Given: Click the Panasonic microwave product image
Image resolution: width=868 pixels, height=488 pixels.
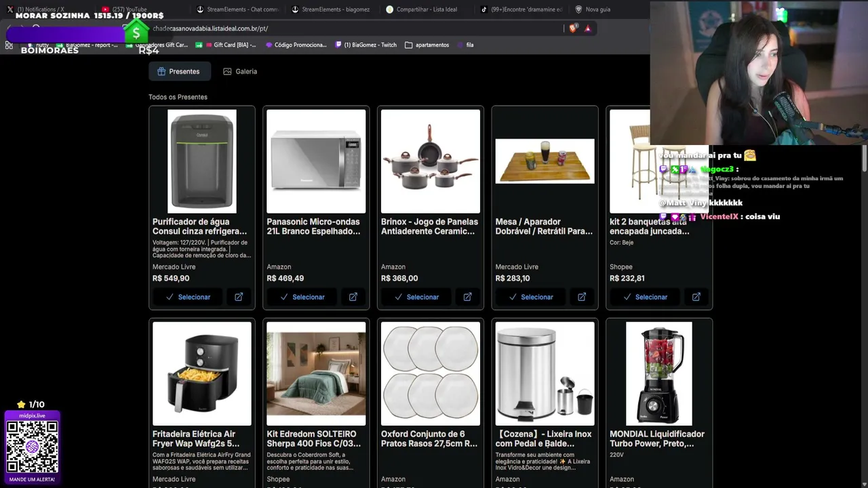Looking at the screenshot, I should (x=316, y=161).
